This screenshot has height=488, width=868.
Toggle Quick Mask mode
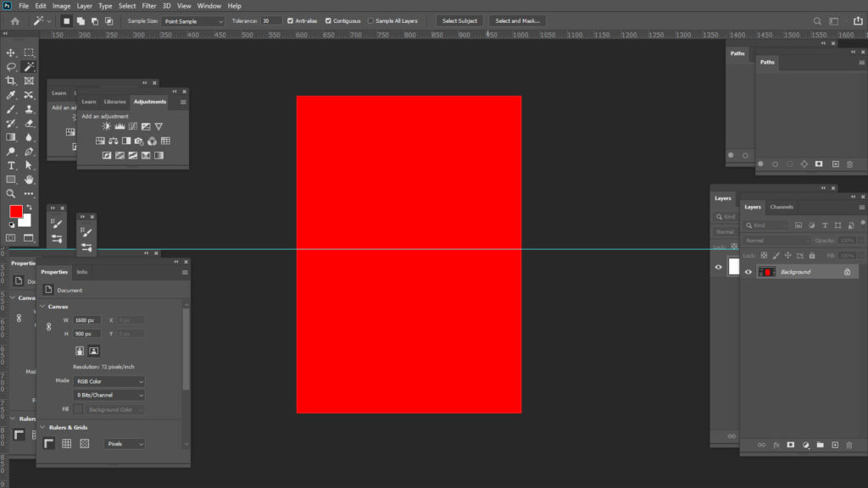coord(10,238)
